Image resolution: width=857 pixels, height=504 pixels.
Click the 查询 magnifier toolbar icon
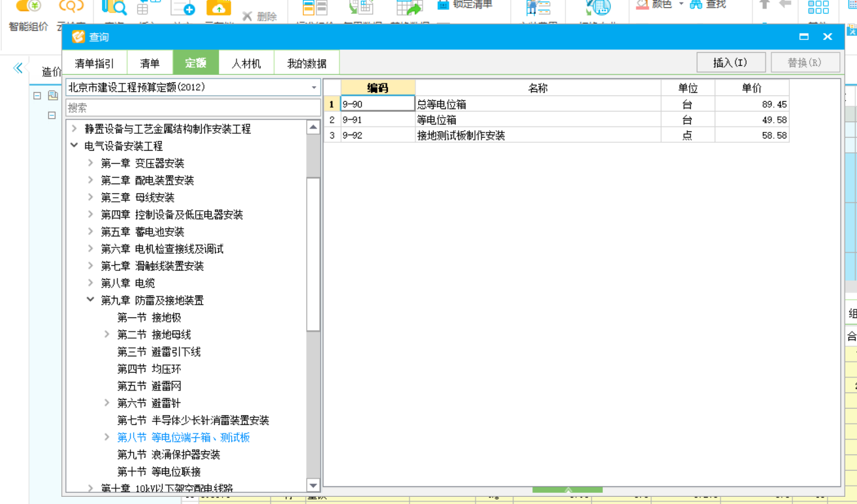coord(115,7)
